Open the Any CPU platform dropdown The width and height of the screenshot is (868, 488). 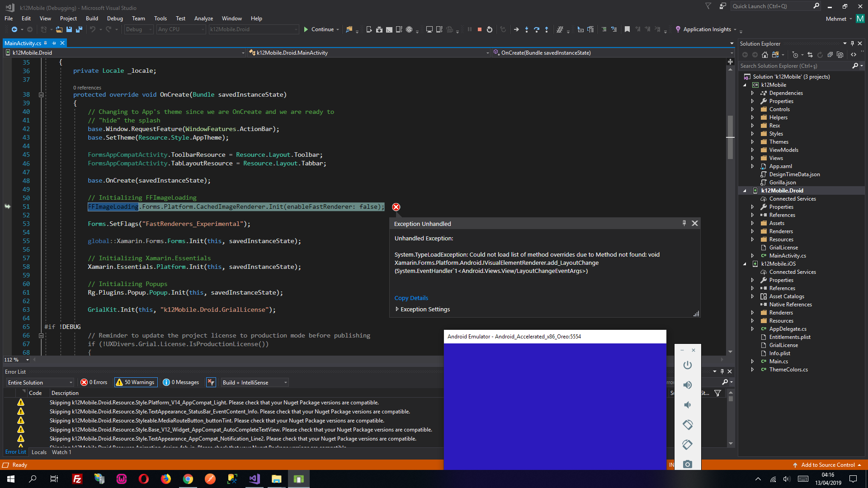181,29
